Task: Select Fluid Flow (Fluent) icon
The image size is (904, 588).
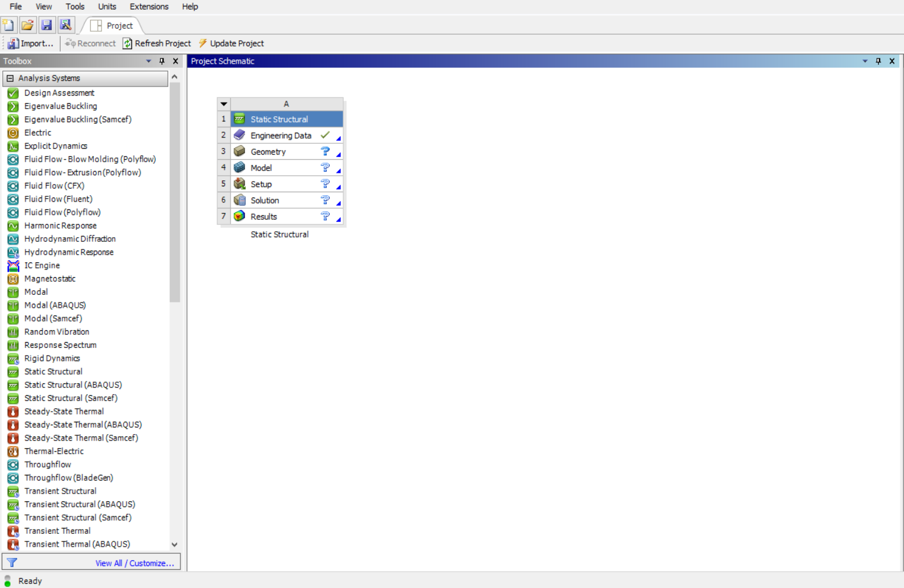Action: 13,199
